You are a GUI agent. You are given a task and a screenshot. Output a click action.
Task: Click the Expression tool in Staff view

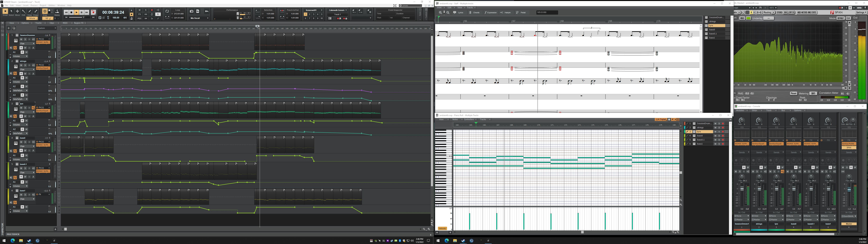(491, 13)
